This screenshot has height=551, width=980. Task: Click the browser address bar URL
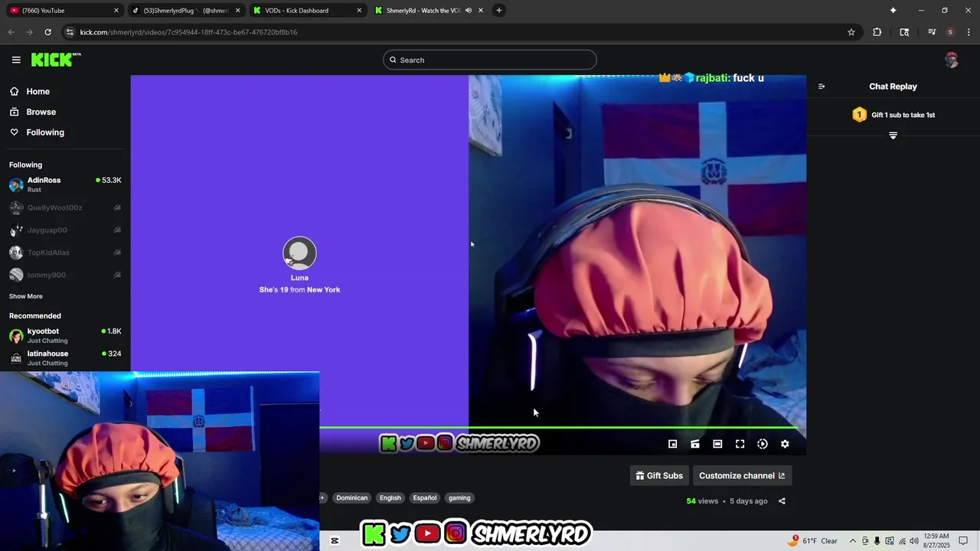click(x=188, y=32)
